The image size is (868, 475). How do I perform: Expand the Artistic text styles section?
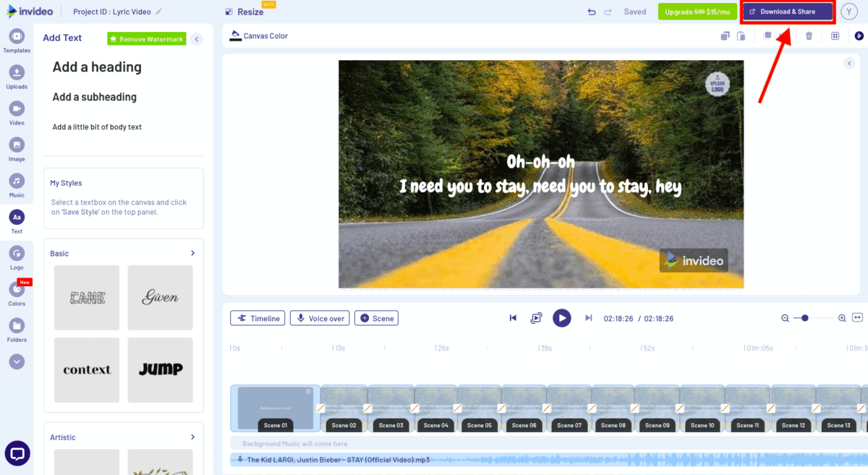[192, 437]
